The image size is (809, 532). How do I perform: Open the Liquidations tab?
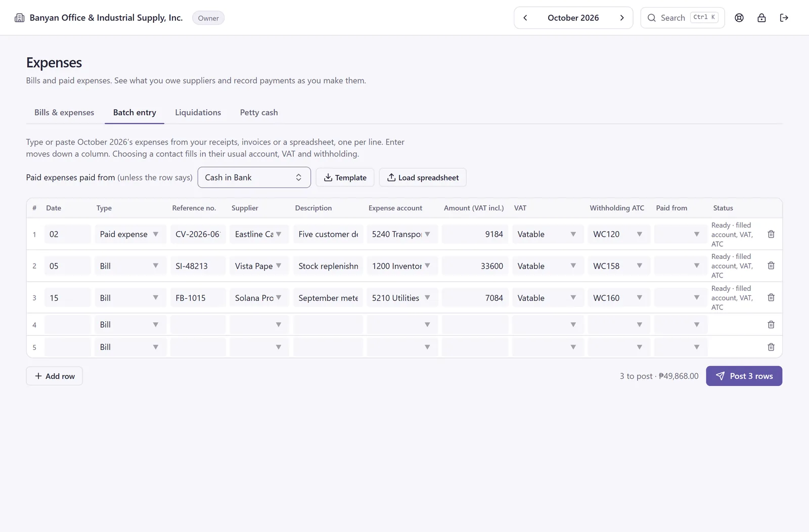click(x=198, y=112)
